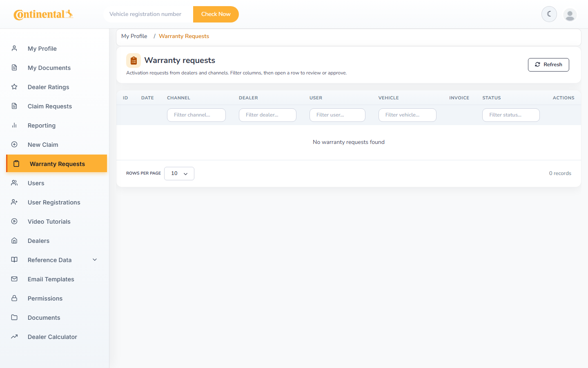Click the Filter vehicle input
Screen dimensions: 588x368
pos(408,115)
